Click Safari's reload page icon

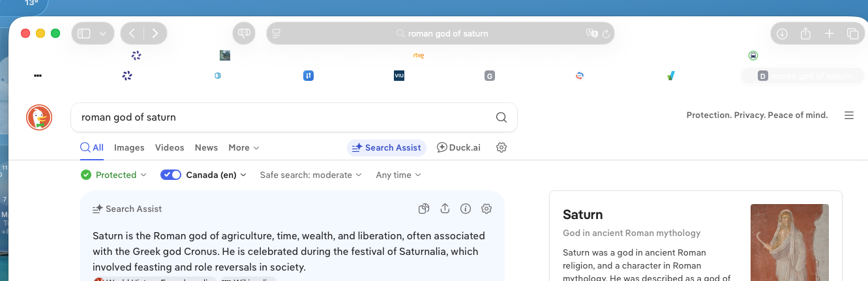[x=606, y=33]
